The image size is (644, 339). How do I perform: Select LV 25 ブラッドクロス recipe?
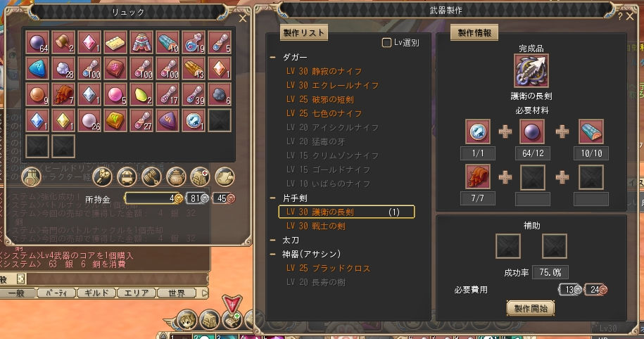coord(328,269)
